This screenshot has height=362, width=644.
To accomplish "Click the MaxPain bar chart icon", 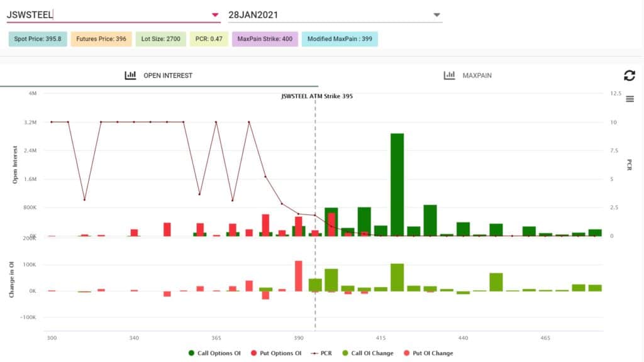I will 449,75.
